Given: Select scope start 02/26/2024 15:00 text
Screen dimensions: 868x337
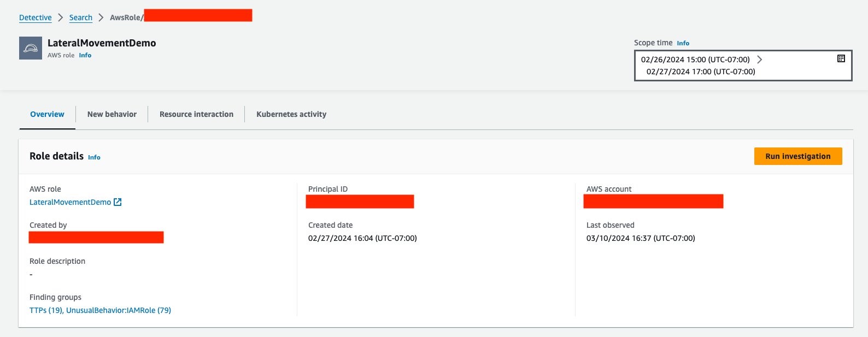Looking at the screenshot, I should [695, 60].
